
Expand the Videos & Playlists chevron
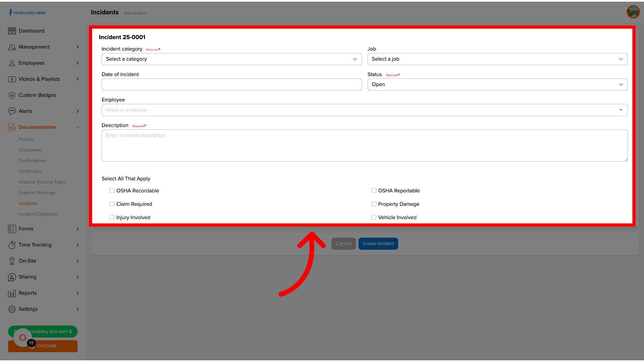click(77, 79)
